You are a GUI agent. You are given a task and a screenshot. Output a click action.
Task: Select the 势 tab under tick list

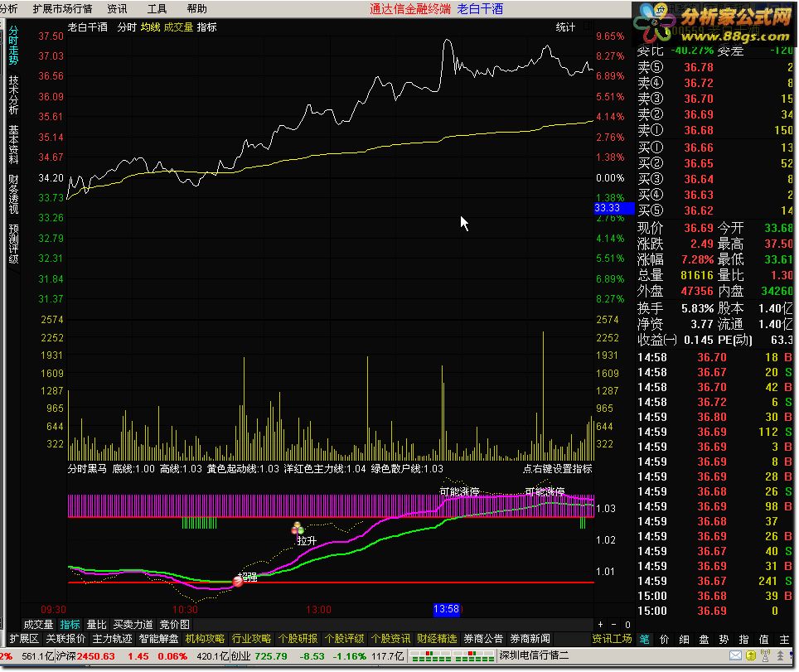pos(724,640)
